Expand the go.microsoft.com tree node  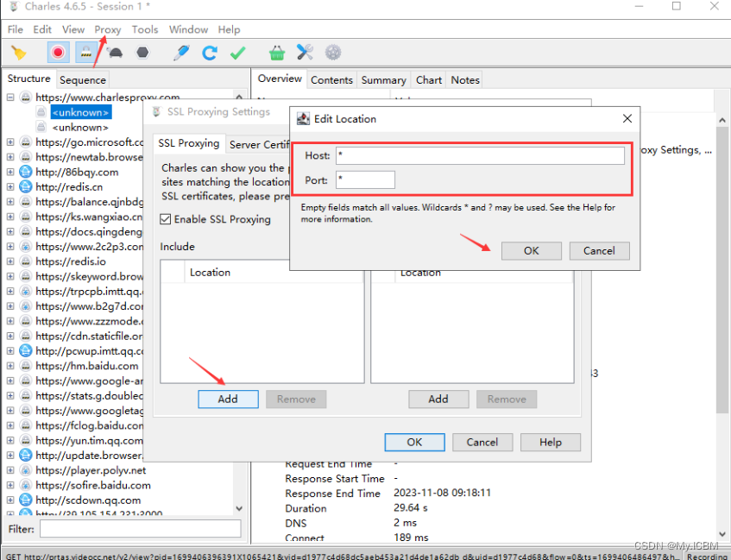click(x=10, y=142)
